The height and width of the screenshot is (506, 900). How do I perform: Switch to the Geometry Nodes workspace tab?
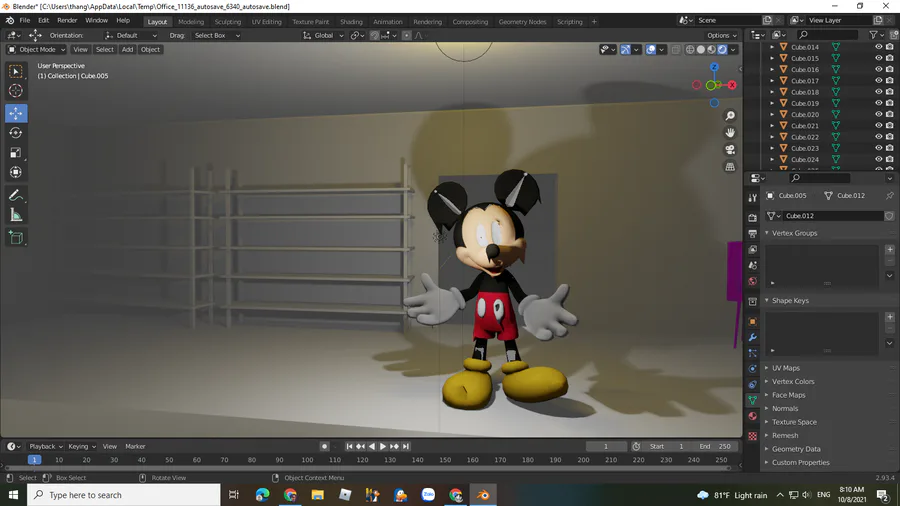[x=522, y=22]
